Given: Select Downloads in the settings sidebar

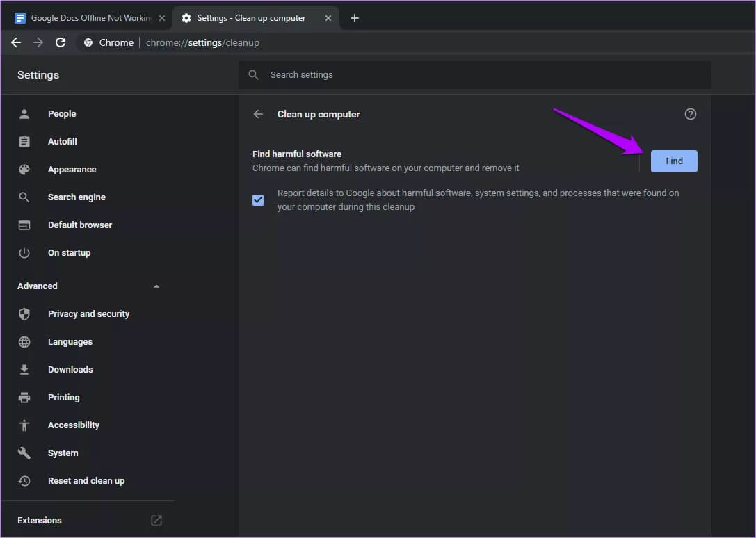Looking at the screenshot, I should [x=70, y=370].
